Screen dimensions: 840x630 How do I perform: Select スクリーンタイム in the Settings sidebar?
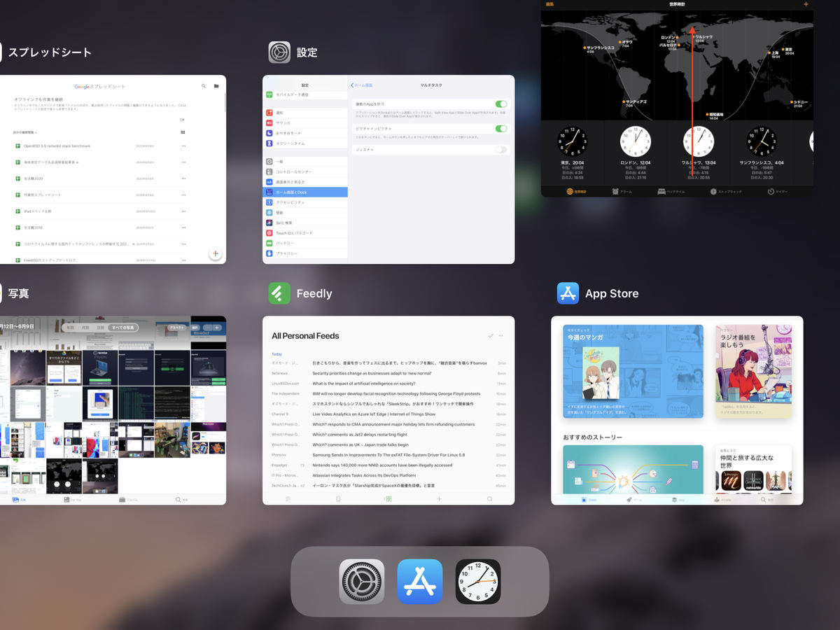[x=305, y=143]
